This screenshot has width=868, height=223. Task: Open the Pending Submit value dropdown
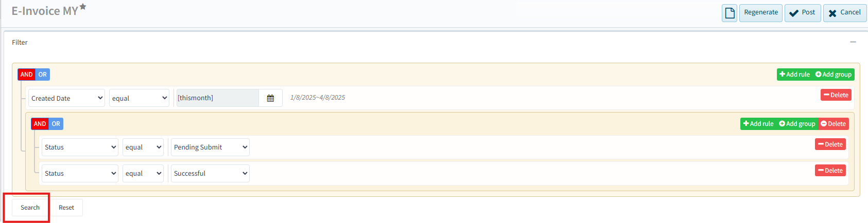[210, 147]
